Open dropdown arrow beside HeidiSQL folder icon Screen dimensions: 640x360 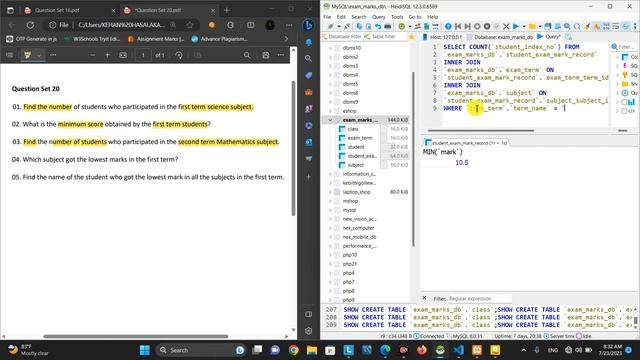(540, 27)
